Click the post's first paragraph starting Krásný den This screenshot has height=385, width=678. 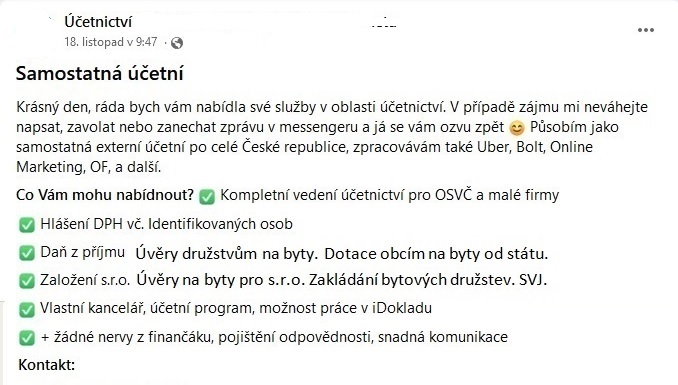click(332, 137)
